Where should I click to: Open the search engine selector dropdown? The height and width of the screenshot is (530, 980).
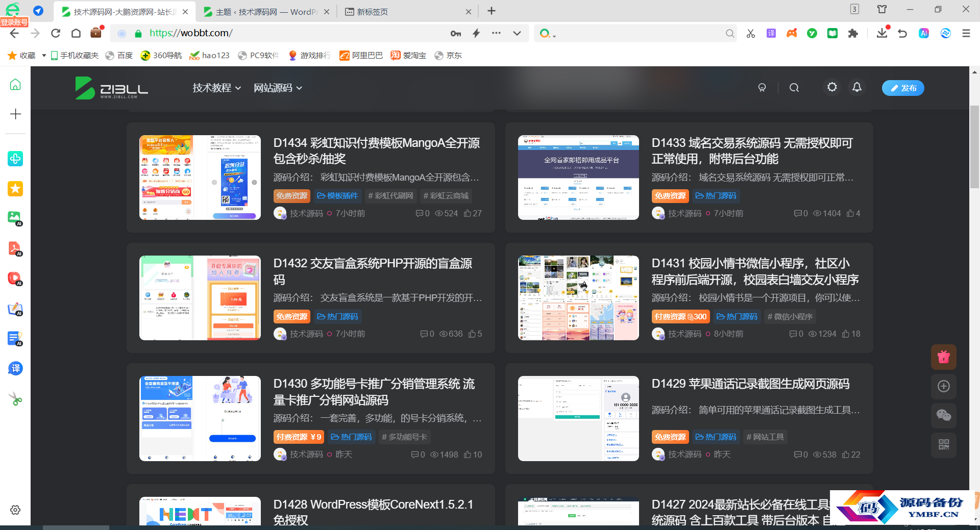pyautogui.click(x=547, y=34)
